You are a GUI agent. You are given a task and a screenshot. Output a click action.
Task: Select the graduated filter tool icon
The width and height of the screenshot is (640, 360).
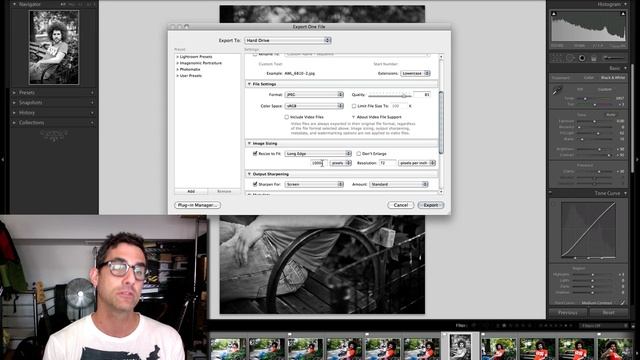594,58
